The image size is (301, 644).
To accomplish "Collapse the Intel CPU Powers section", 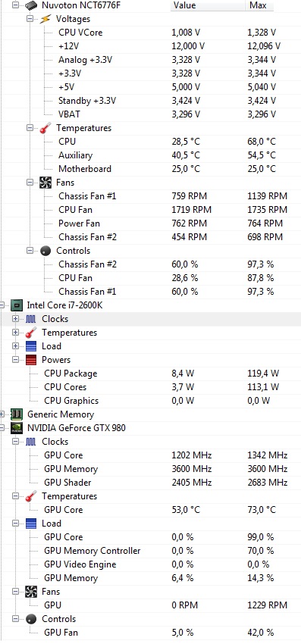I will pos(16,360).
